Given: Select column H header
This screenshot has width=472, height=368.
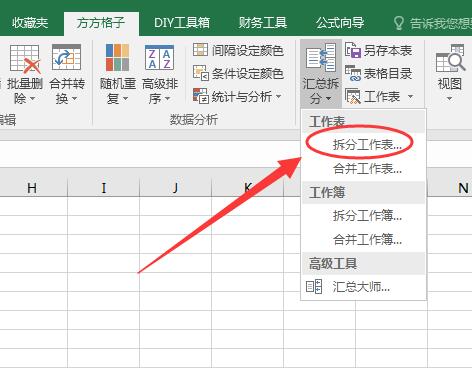Looking at the screenshot, I should [x=32, y=188].
